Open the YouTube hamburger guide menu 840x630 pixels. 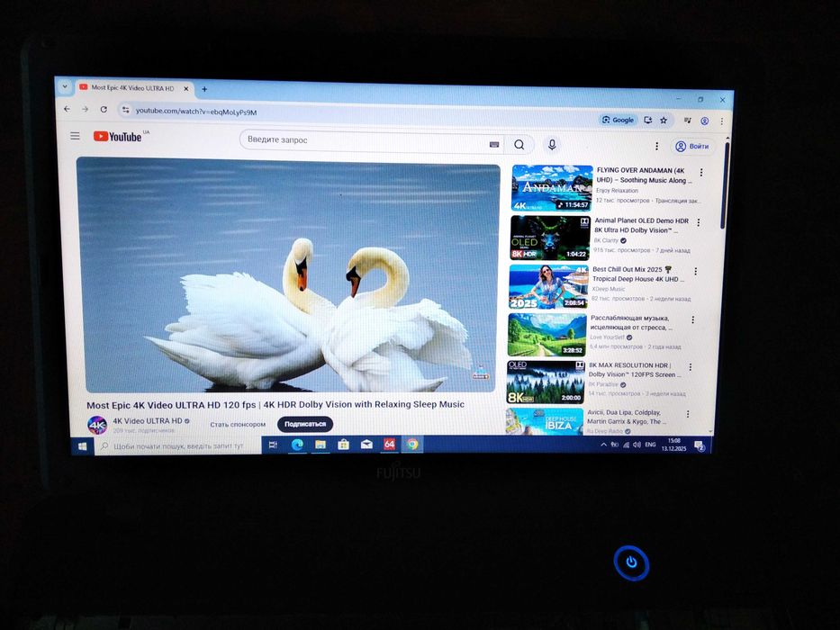75,136
